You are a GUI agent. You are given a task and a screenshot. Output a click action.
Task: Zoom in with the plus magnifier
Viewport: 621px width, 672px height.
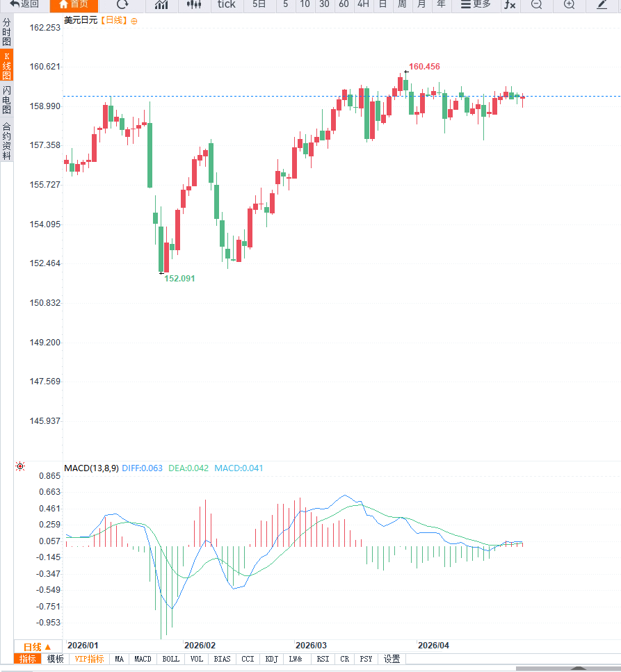[x=569, y=4]
